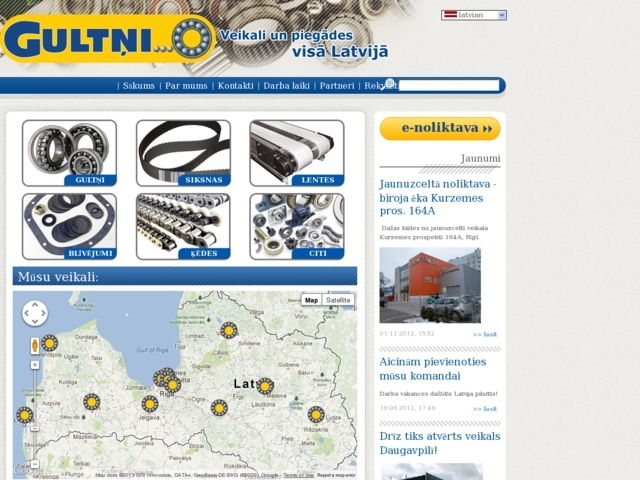
Task: Open the Kontakti menu item
Action: click(236, 86)
